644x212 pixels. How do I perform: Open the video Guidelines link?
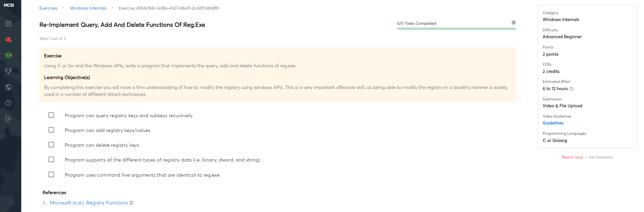click(x=553, y=123)
